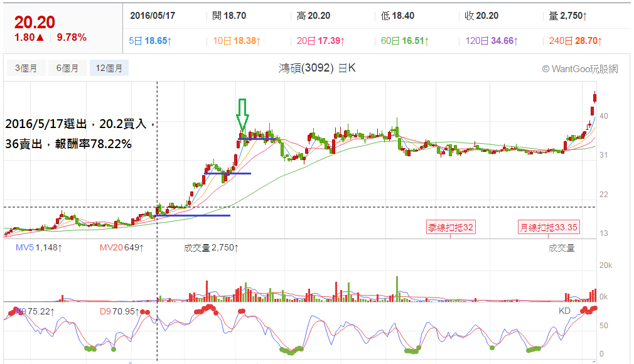Click the 120日 34.66 moving average label
Image resolution: width=634 pixels, height=364 pixels.
(492, 41)
